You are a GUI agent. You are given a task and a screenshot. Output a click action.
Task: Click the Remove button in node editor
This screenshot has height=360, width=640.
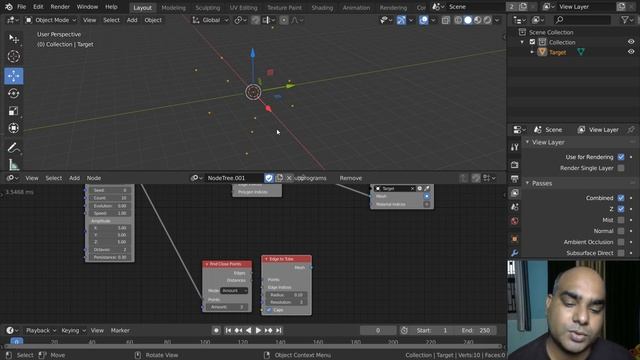tap(351, 178)
